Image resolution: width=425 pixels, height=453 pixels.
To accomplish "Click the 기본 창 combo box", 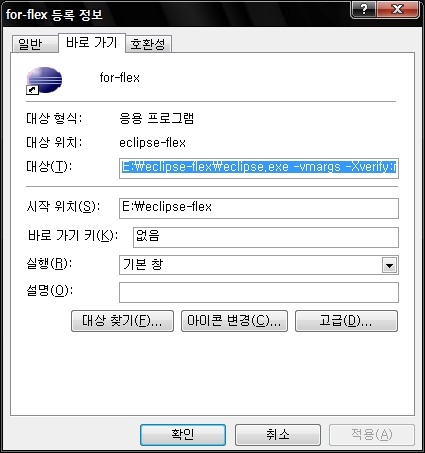I will click(259, 265).
